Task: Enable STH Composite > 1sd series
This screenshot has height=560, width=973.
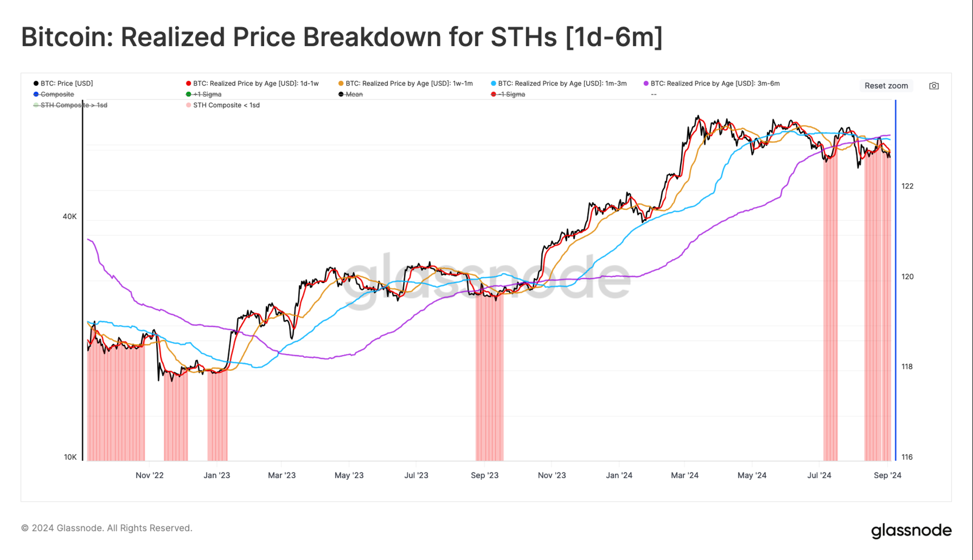Action: (x=70, y=105)
